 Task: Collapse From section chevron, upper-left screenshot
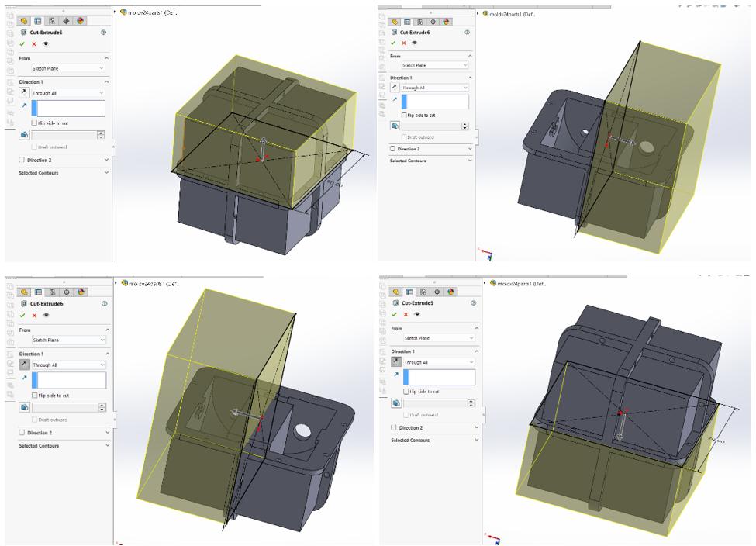(106, 58)
